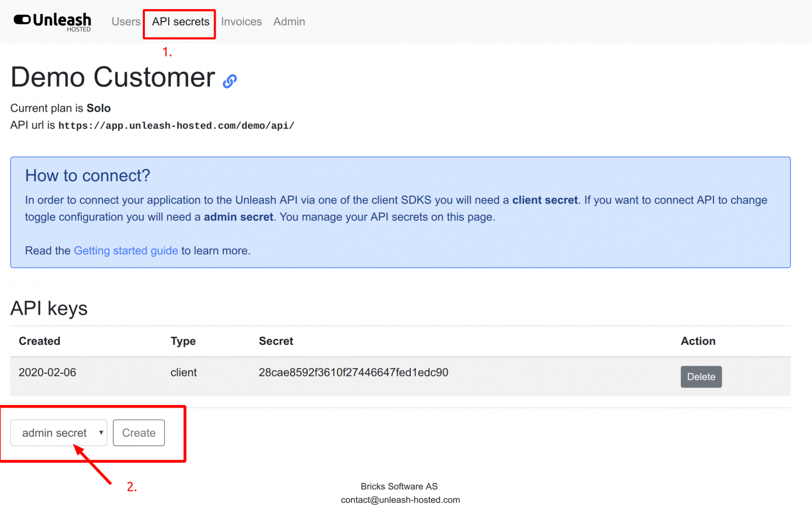
Task: Open the Getting started guide link
Action: (x=126, y=251)
